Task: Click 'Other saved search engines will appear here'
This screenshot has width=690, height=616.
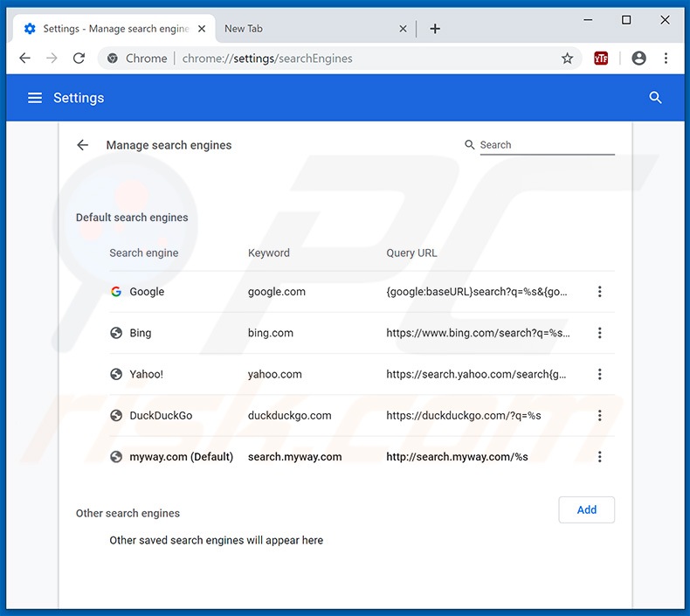Action: point(216,540)
